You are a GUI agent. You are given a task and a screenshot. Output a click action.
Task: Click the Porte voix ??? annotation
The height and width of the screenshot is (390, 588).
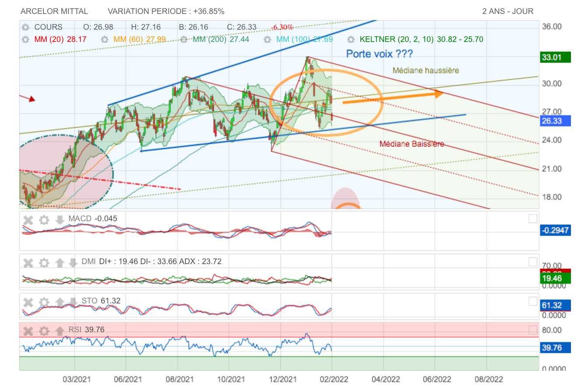pos(379,54)
